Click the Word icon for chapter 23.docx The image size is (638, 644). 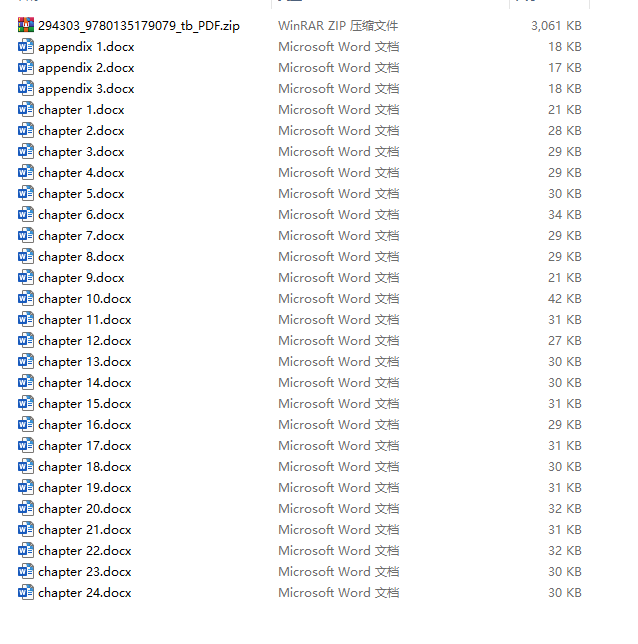26,571
